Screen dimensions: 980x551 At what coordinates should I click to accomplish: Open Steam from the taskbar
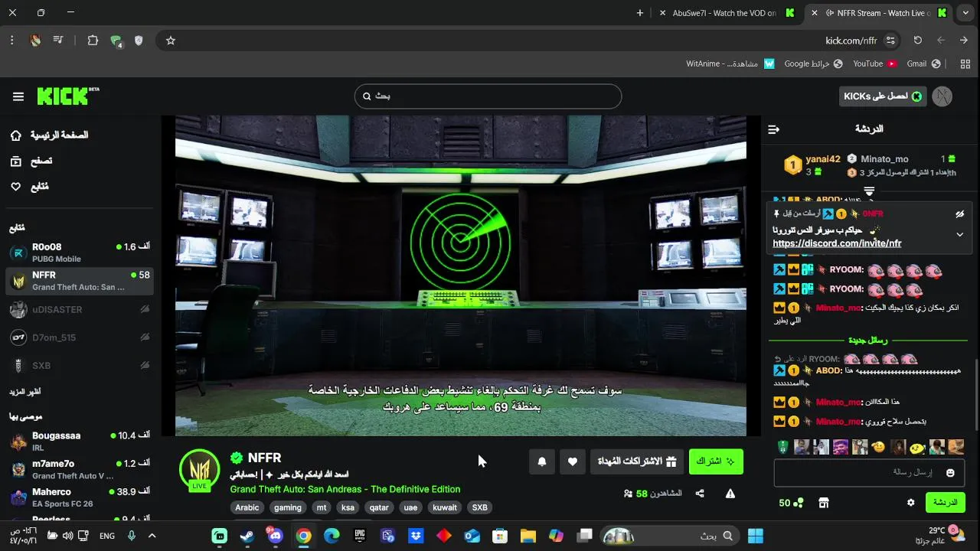pyautogui.click(x=247, y=536)
